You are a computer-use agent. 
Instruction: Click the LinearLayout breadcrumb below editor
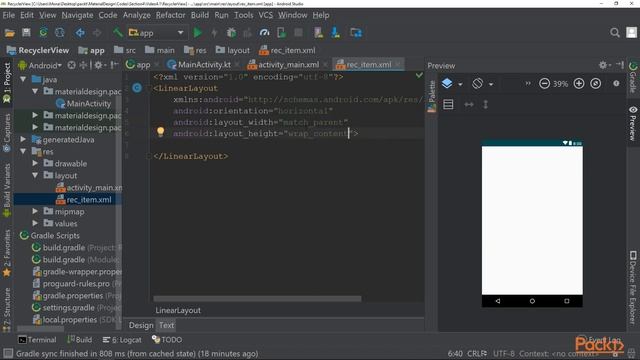pos(178,310)
